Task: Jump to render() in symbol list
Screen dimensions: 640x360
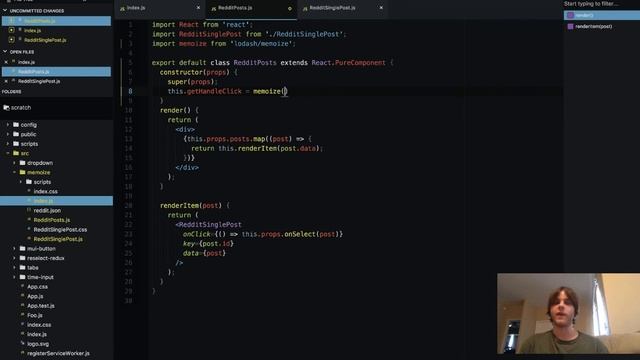Action: coord(602,16)
